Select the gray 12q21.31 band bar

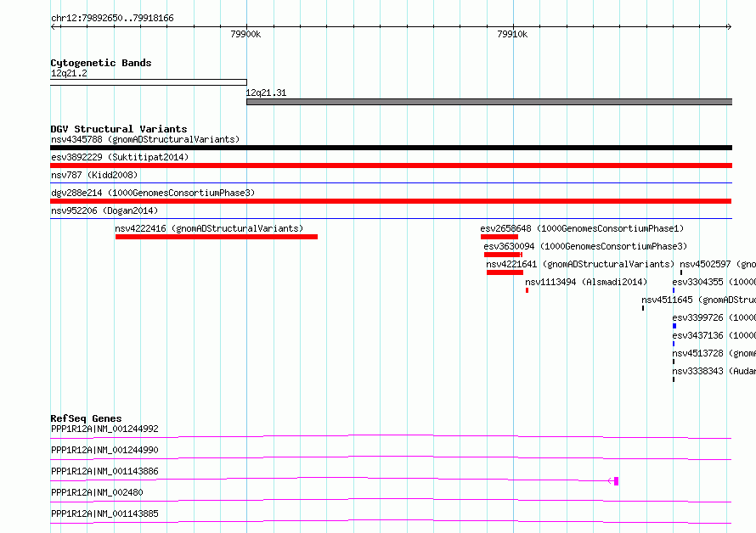tap(489, 102)
